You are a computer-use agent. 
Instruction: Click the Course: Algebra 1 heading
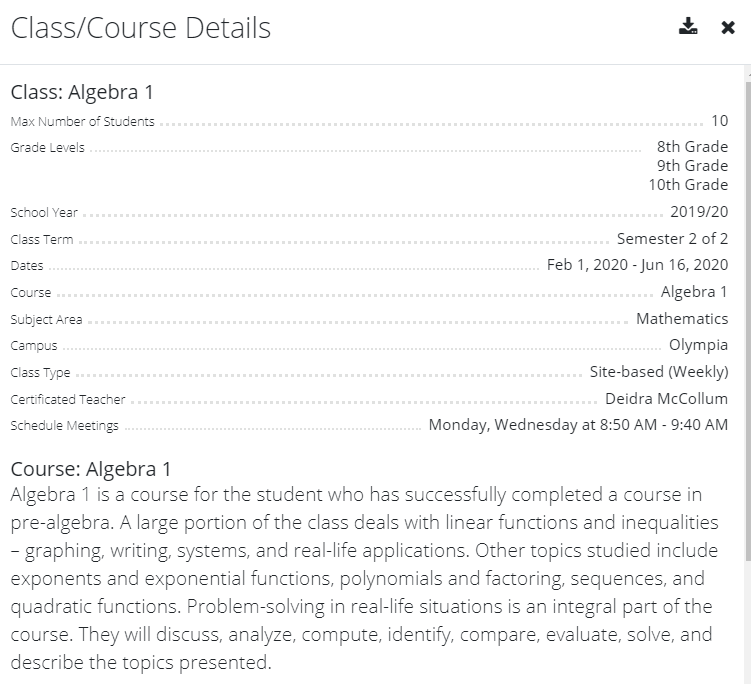click(91, 469)
